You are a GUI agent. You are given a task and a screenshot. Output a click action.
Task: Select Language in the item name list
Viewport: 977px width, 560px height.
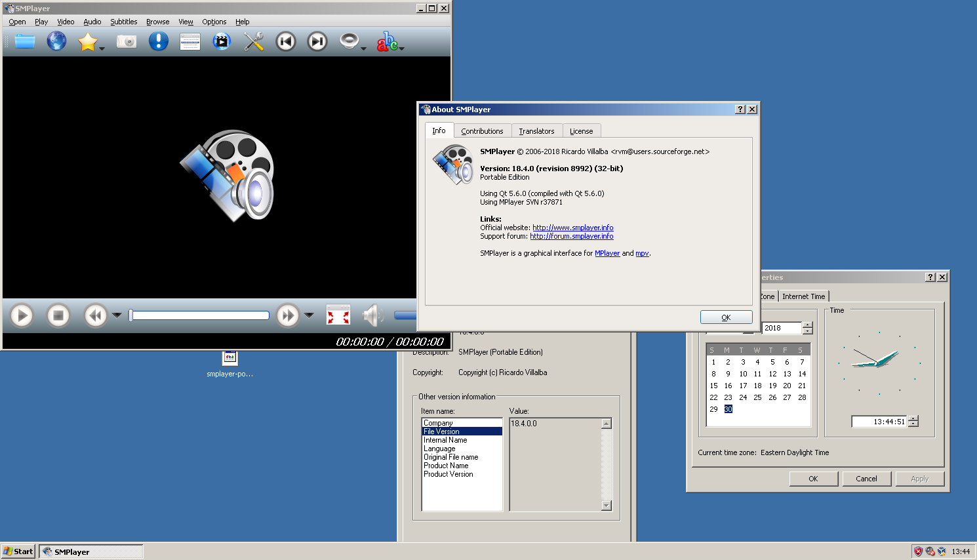pos(462,449)
